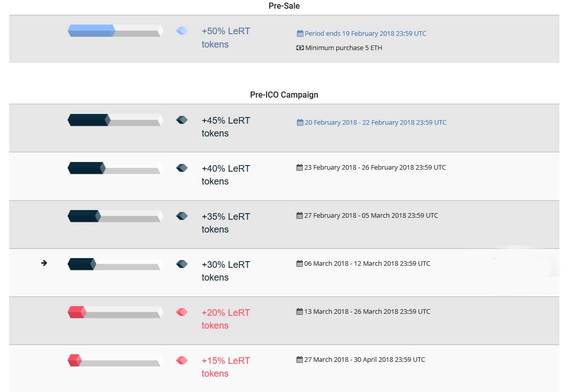Open the Period ends 19 February 2018 link
This screenshot has height=392, width=567.
click(365, 33)
